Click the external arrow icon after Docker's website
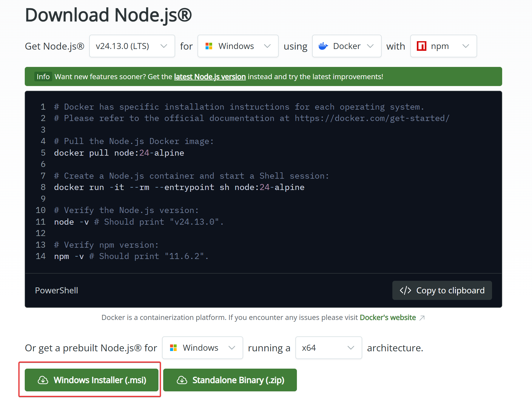 click(422, 318)
